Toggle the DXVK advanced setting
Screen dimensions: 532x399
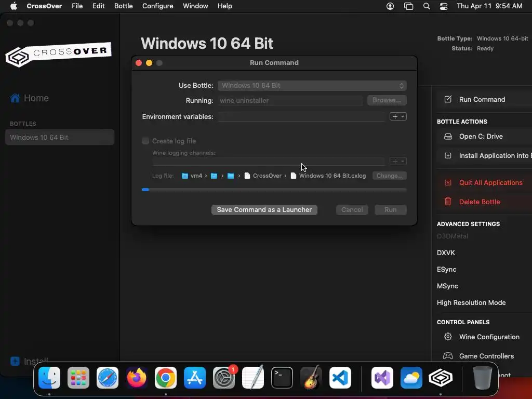[446, 253]
